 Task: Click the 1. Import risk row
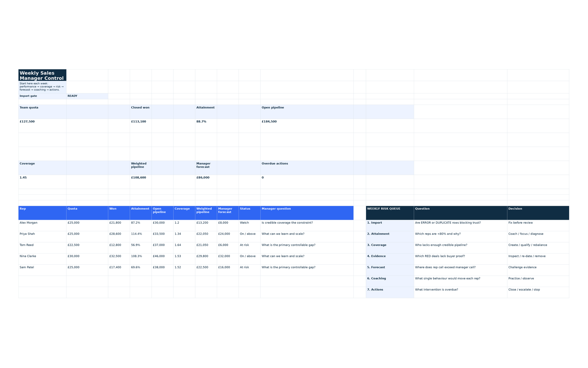[x=390, y=226]
